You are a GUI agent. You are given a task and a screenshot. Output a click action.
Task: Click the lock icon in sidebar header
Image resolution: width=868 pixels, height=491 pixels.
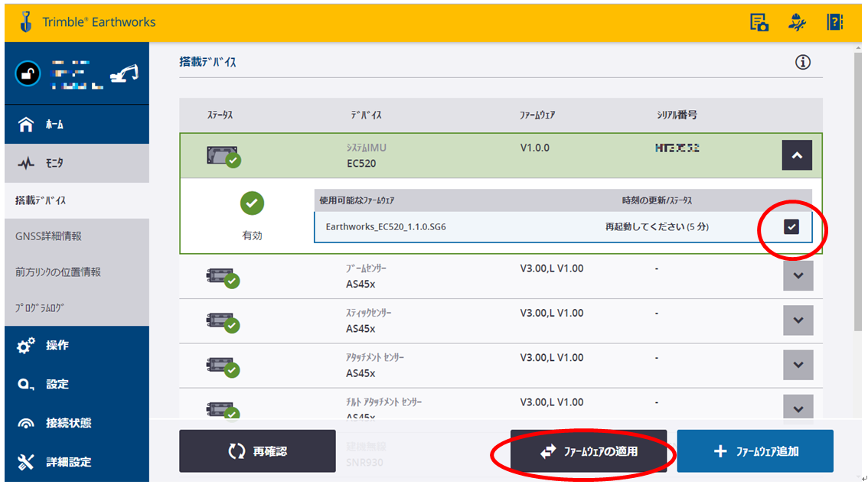[x=27, y=73]
